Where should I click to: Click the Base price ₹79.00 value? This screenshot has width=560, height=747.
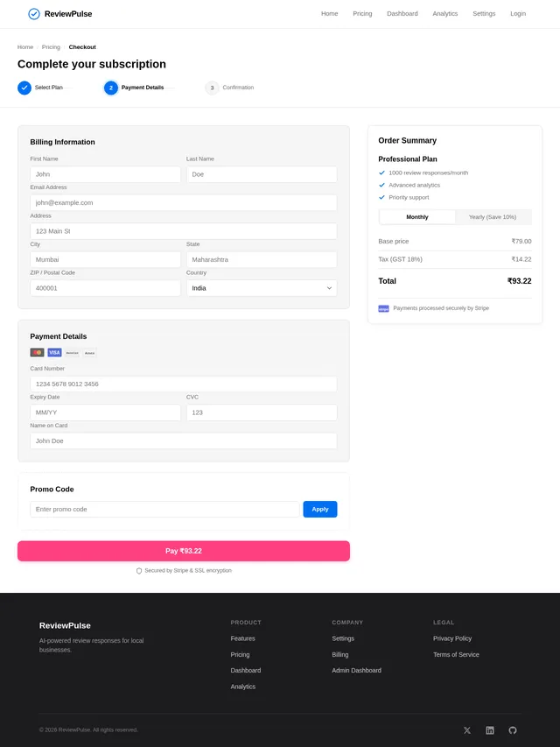point(521,242)
